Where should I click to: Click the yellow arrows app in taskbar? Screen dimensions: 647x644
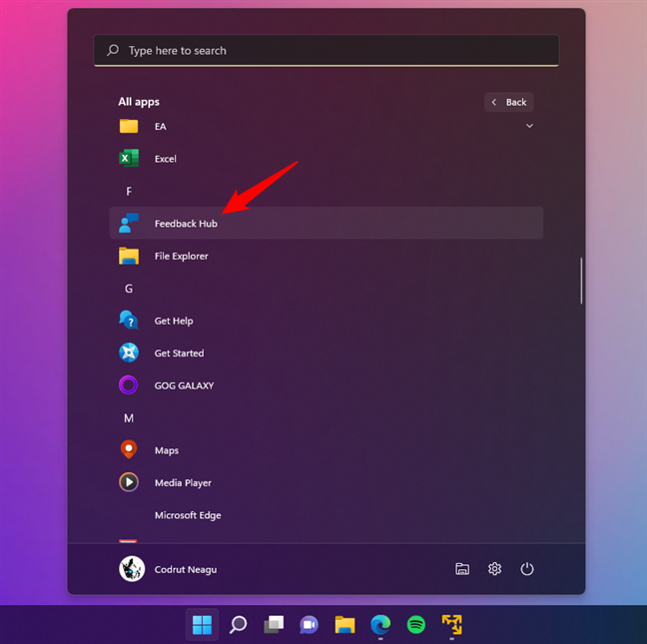[452, 625]
